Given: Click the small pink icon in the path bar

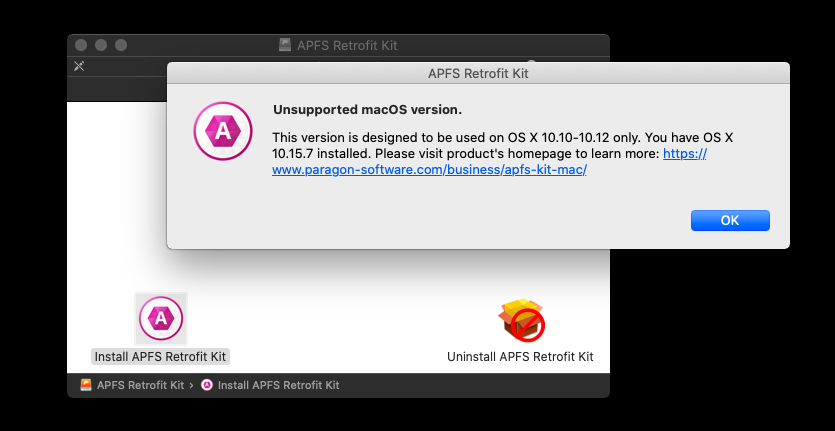Looking at the screenshot, I should coord(207,385).
